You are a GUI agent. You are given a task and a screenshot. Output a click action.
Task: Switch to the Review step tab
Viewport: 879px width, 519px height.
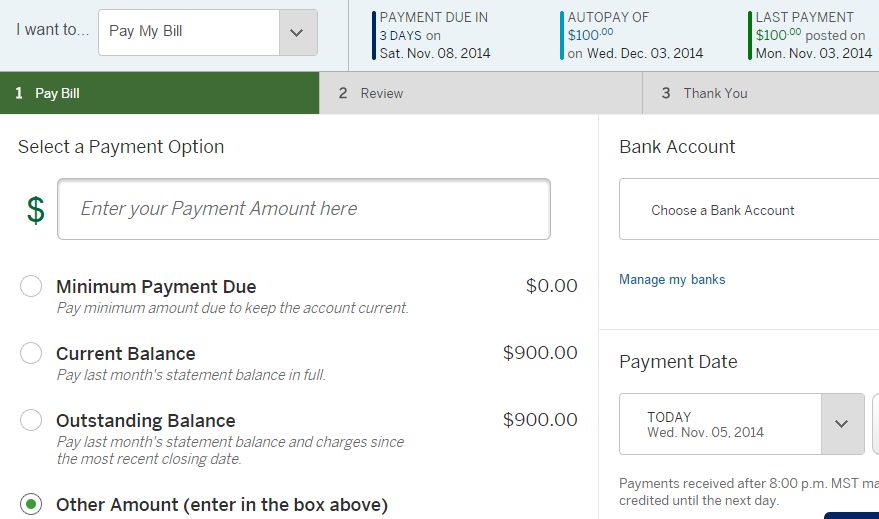click(x=480, y=93)
